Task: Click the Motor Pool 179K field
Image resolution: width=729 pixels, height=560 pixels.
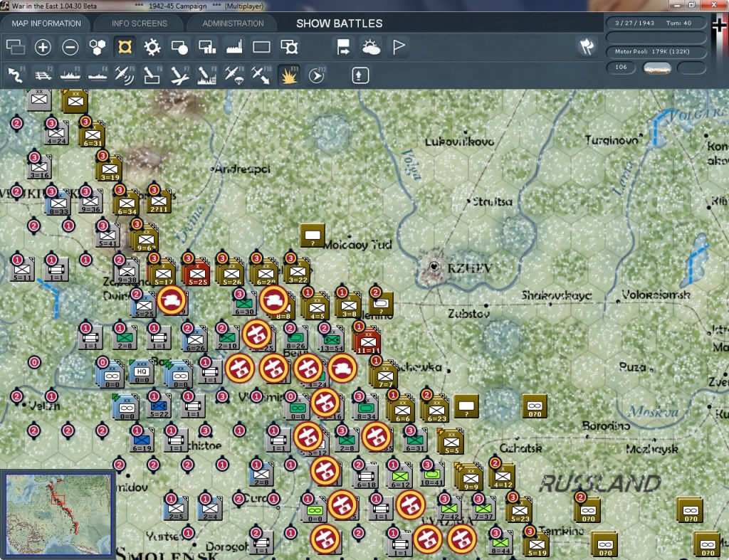Action: (656, 51)
